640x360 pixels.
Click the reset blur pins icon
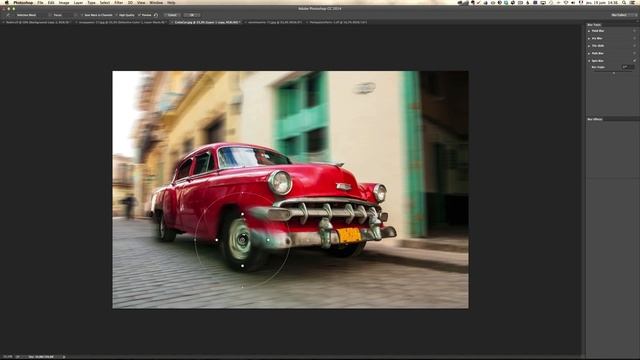(156, 15)
